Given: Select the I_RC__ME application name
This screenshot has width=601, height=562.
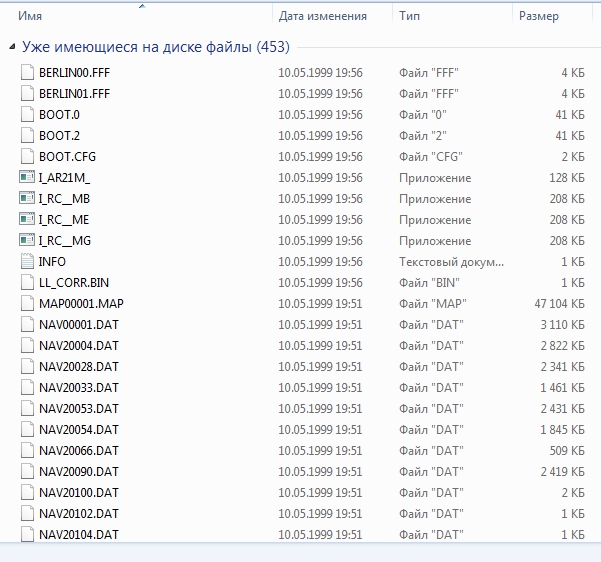Looking at the screenshot, I should [64, 220].
